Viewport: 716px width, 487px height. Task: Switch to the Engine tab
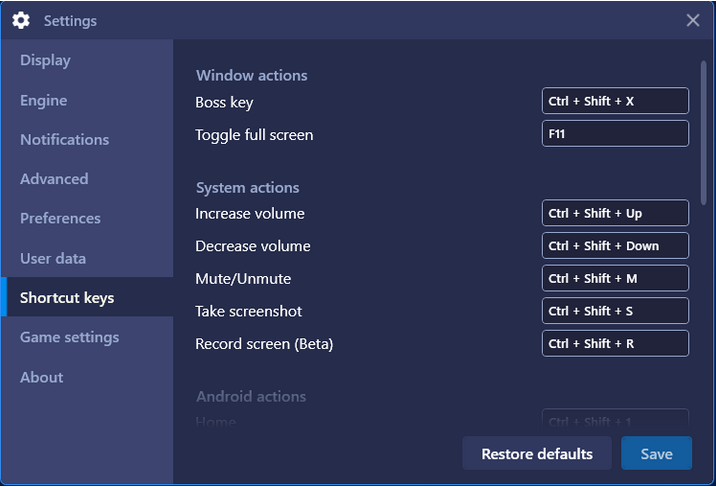[43, 100]
